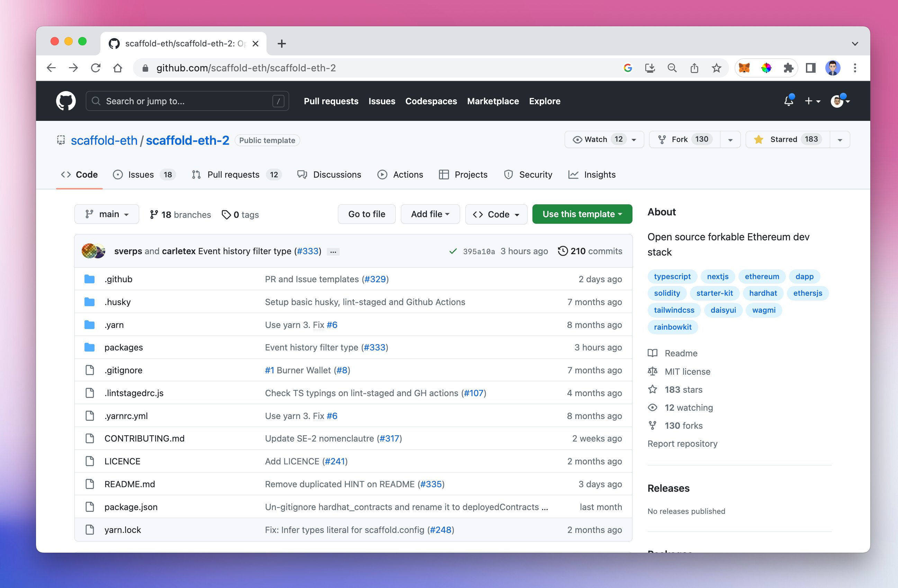898x588 pixels.
Task: Toggle the browser side panel
Action: click(x=810, y=68)
